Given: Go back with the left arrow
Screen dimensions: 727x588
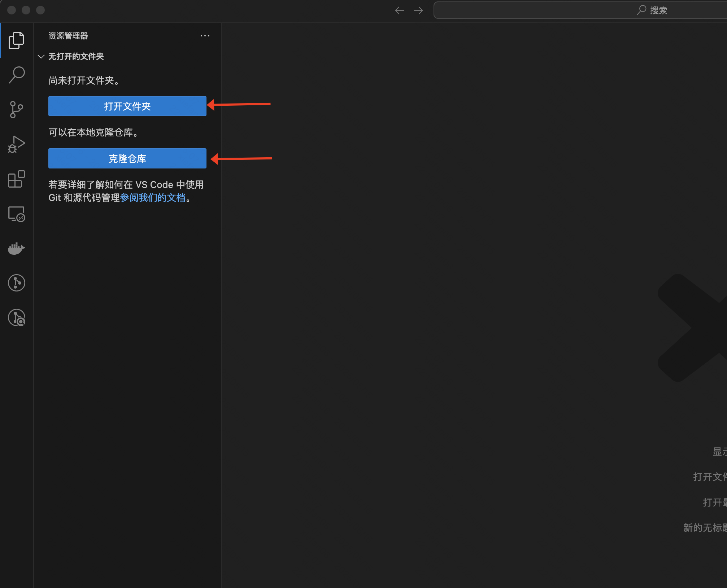Looking at the screenshot, I should pyautogui.click(x=399, y=10).
